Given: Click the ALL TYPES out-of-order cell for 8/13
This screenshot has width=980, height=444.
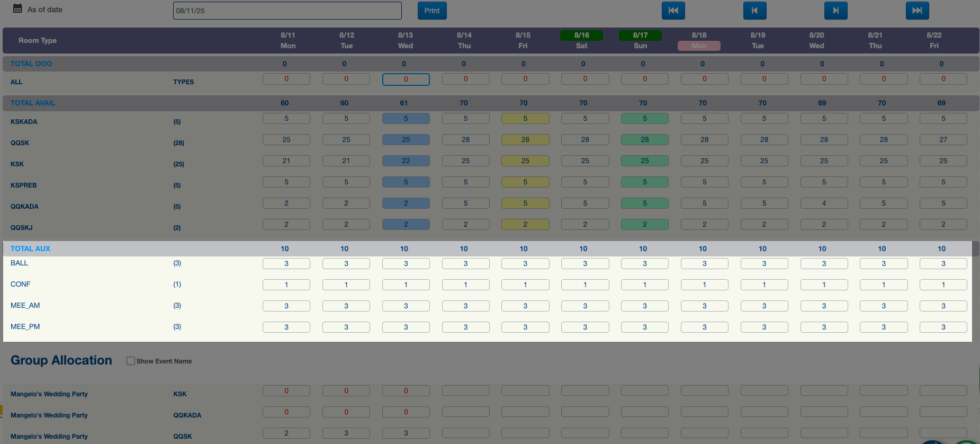Looking at the screenshot, I should pyautogui.click(x=406, y=79).
